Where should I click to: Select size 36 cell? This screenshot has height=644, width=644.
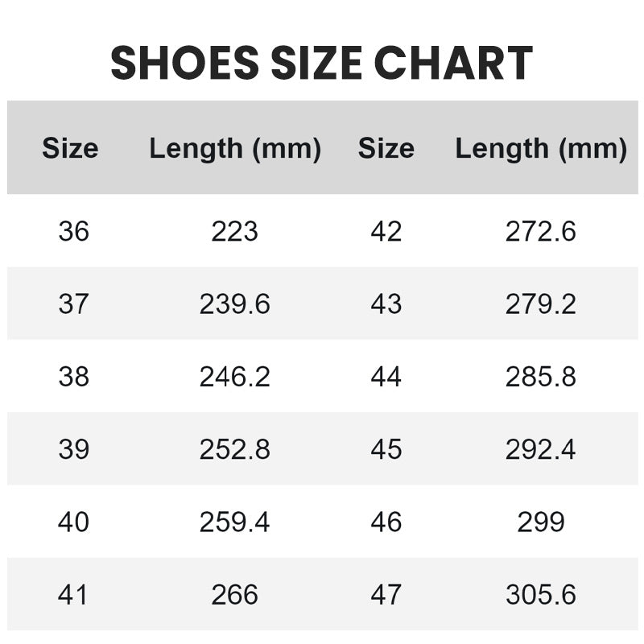(73, 232)
